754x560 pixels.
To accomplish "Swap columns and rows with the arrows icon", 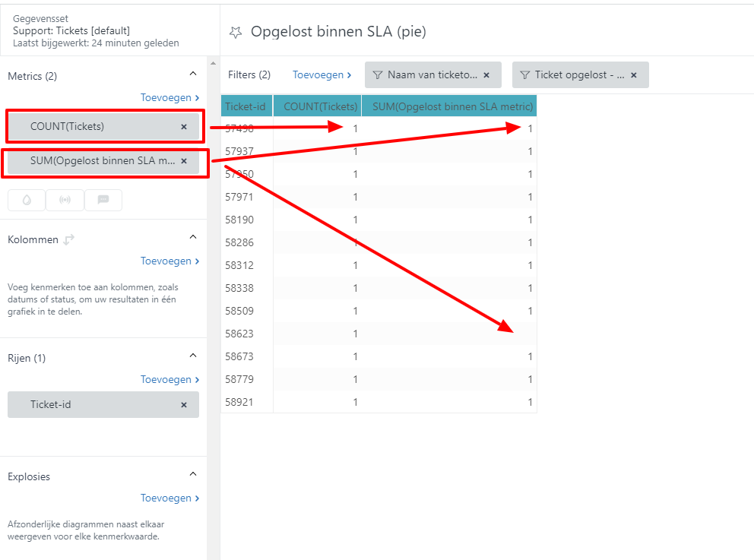I will (x=69, y=239).
